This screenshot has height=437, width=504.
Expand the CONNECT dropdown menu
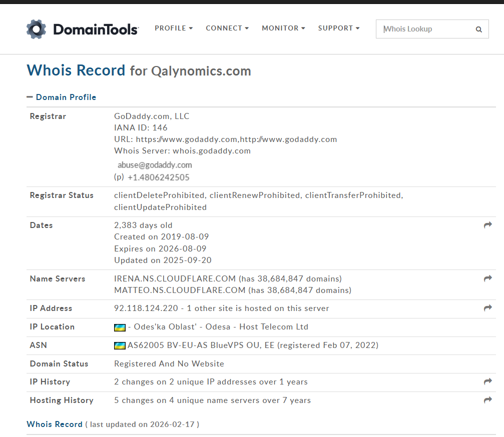[x=227, y=28]
